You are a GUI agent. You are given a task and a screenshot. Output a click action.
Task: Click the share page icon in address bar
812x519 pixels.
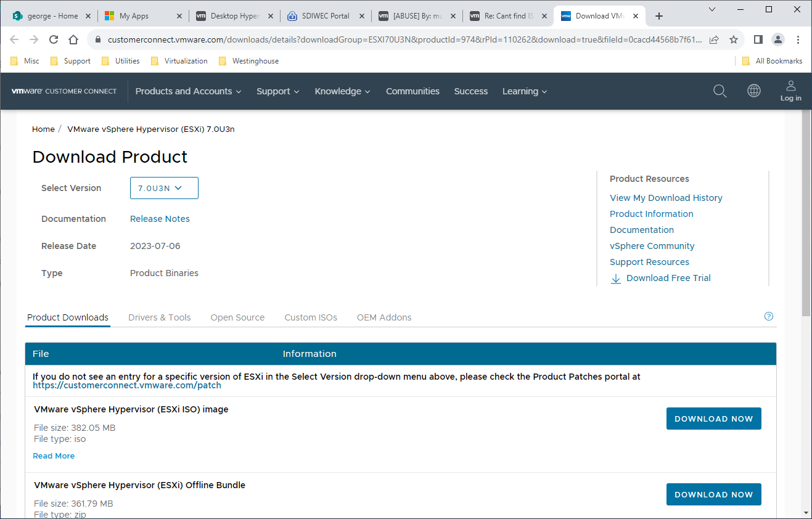pos(714,39)
